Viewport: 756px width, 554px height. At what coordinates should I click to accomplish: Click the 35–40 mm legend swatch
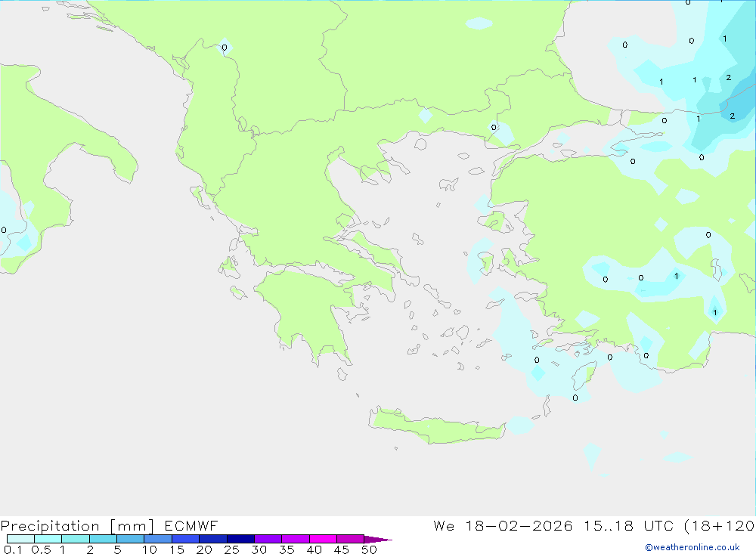pyautogui.click(x=296, y=539)
